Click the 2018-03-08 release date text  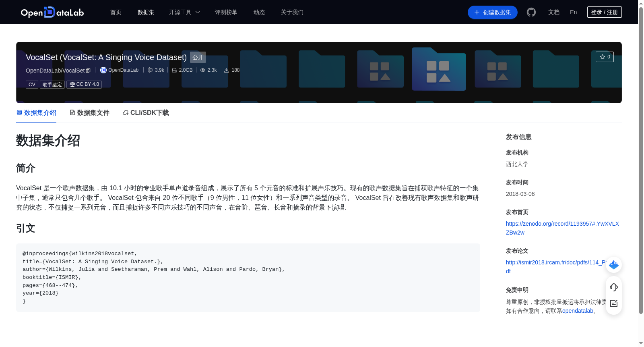(x=520, y=194)
